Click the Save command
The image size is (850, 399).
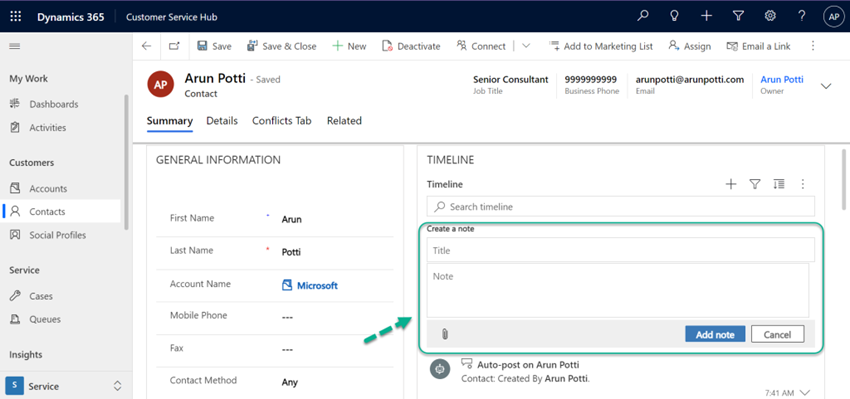[214, 46]
